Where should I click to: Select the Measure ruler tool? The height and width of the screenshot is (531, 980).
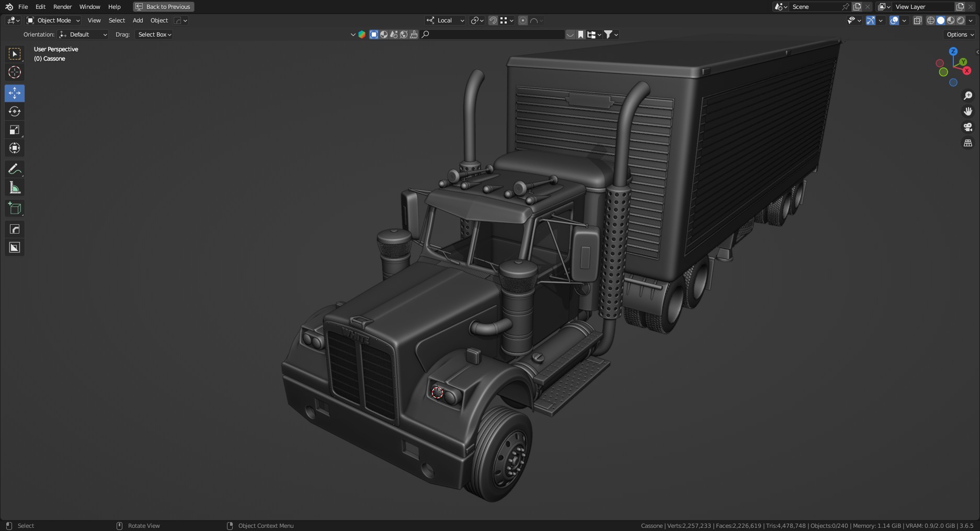15,187
